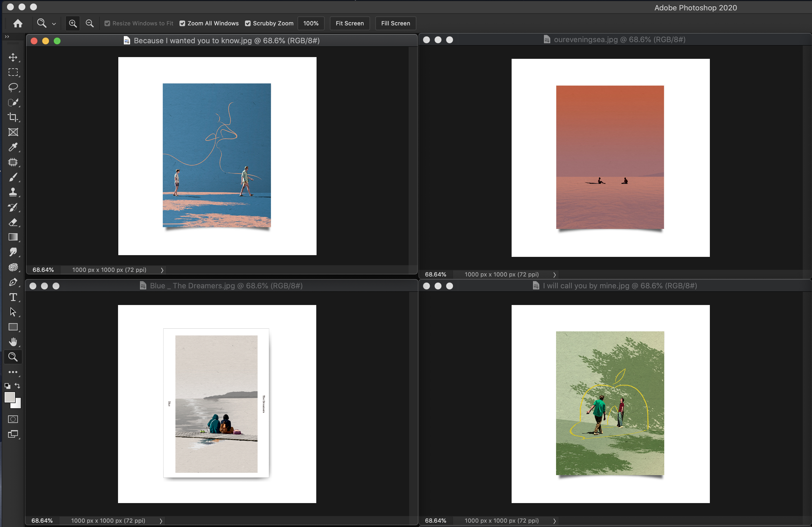
Task: Select the Crop tool
Action: point(13,117)
